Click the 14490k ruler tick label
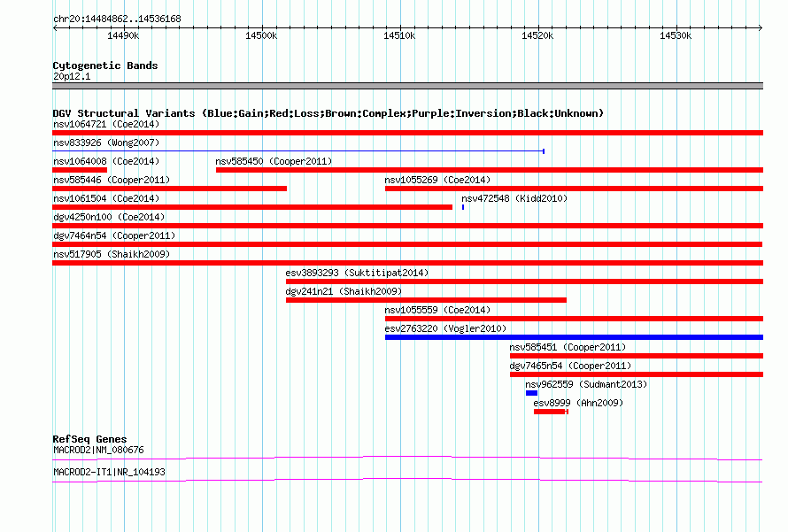This screenshot has width=788, height=532. pos(123,35)
